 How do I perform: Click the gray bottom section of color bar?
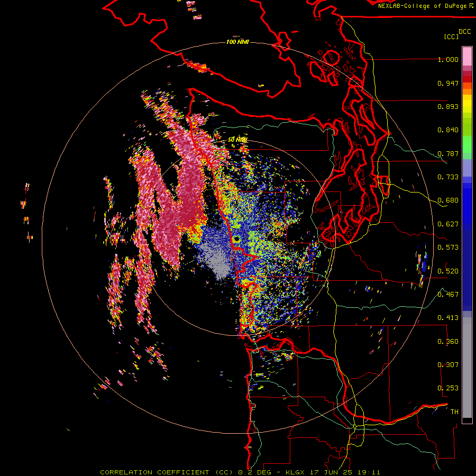[x=467, y=368]
